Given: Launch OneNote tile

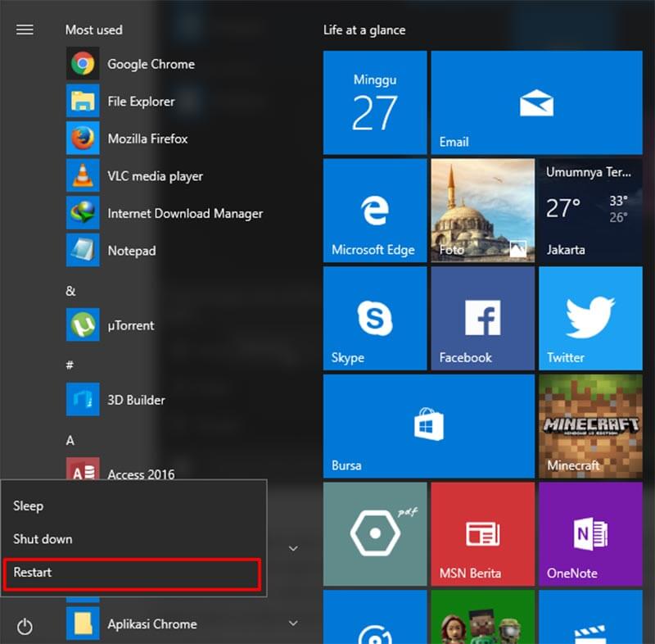Looking at the screenshot, I should (x=590, y=533).
